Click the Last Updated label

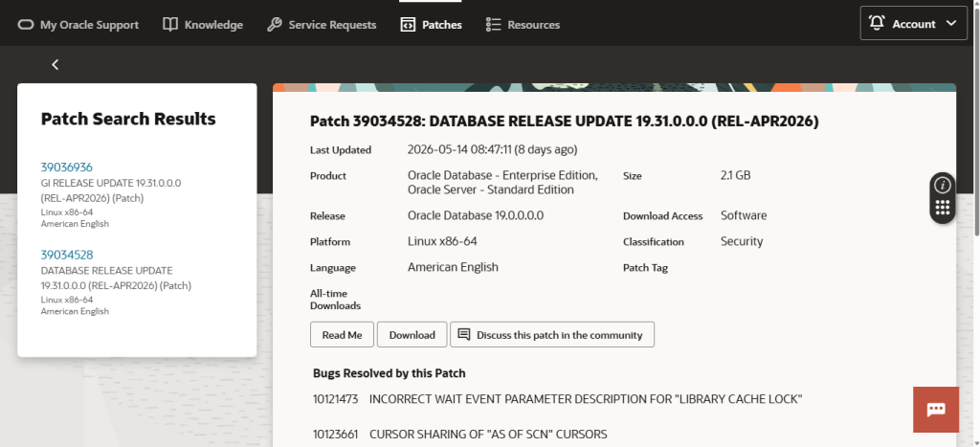tap(341, 150)
